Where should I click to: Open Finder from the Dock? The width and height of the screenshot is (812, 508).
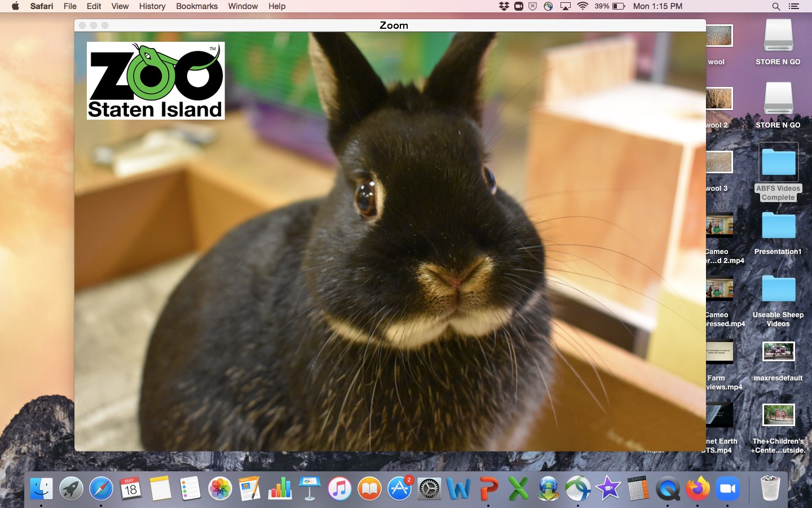coord(41,488)
